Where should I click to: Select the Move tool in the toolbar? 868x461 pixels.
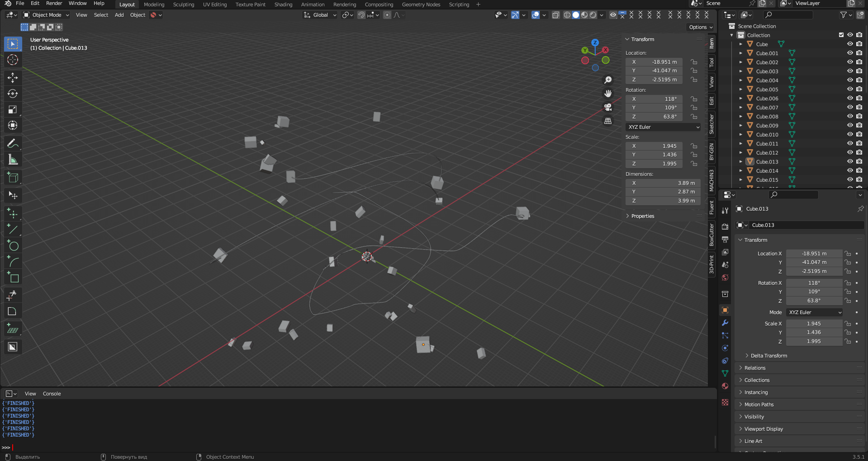tap(13, 78)
